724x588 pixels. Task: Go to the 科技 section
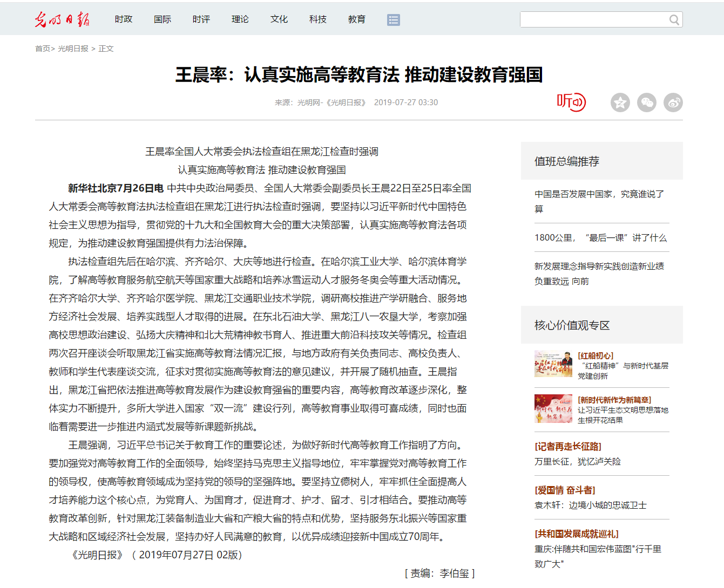click(x=318, y=19)
